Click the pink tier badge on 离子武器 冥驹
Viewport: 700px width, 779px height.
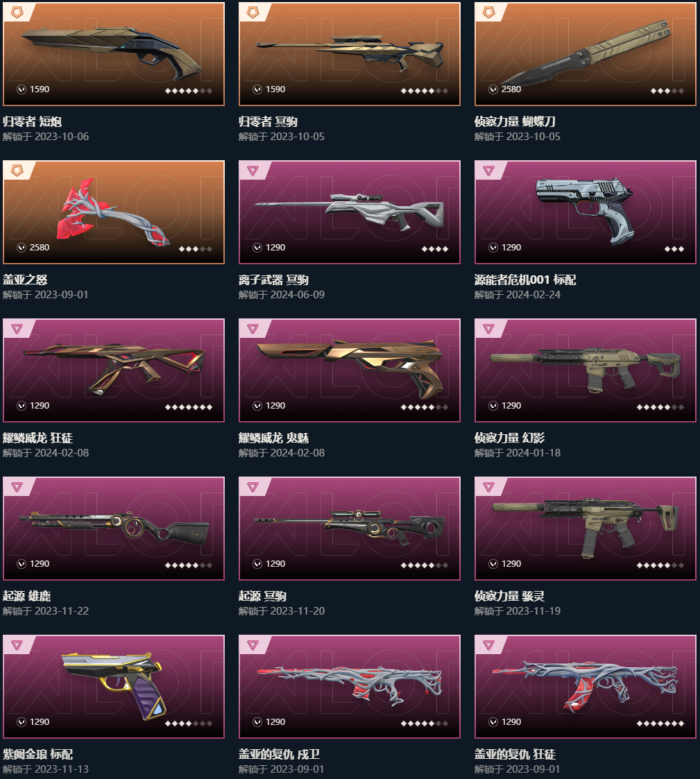tap(253, 171)
